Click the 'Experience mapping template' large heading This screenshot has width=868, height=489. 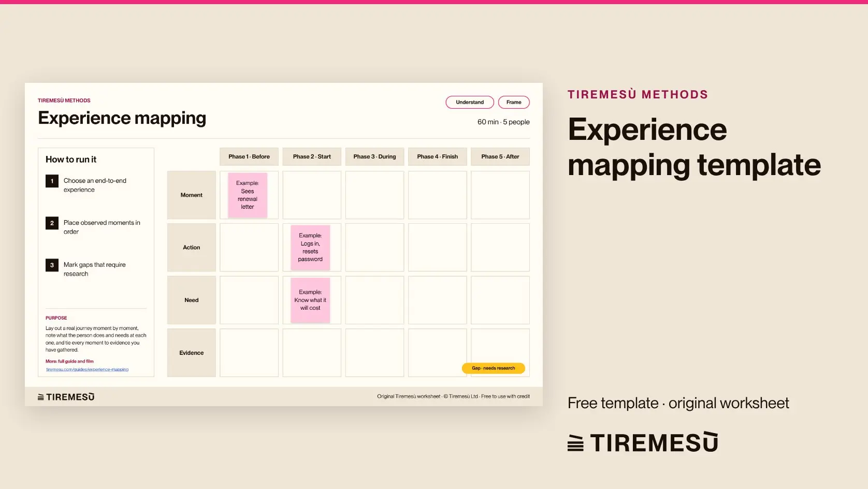pyautogui.click(x=694, y=147)
